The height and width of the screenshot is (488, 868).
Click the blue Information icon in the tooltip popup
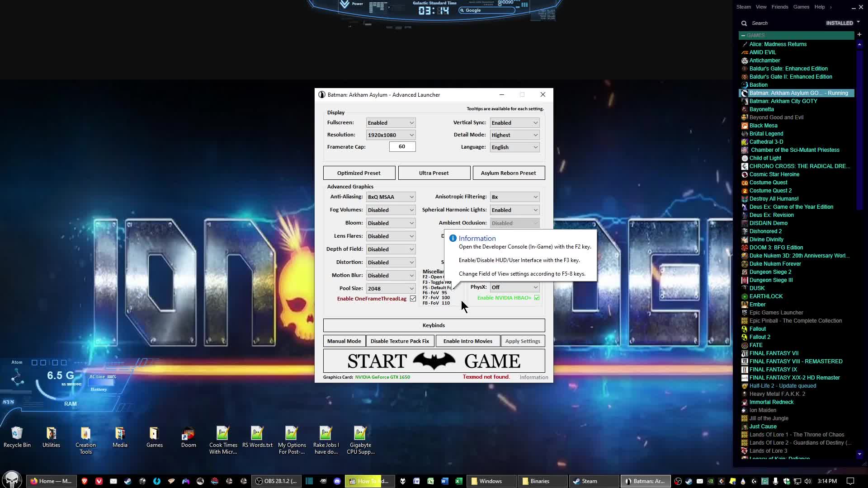click(453, 238)
